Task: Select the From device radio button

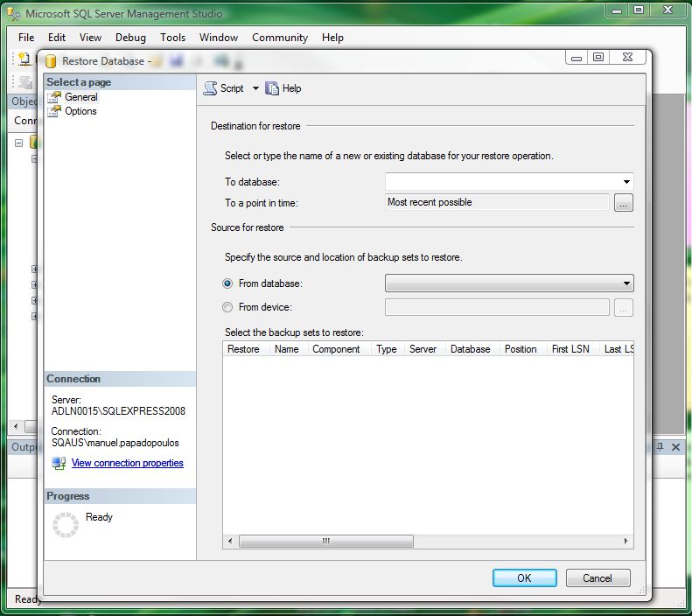Action: [x=227, y=307]
